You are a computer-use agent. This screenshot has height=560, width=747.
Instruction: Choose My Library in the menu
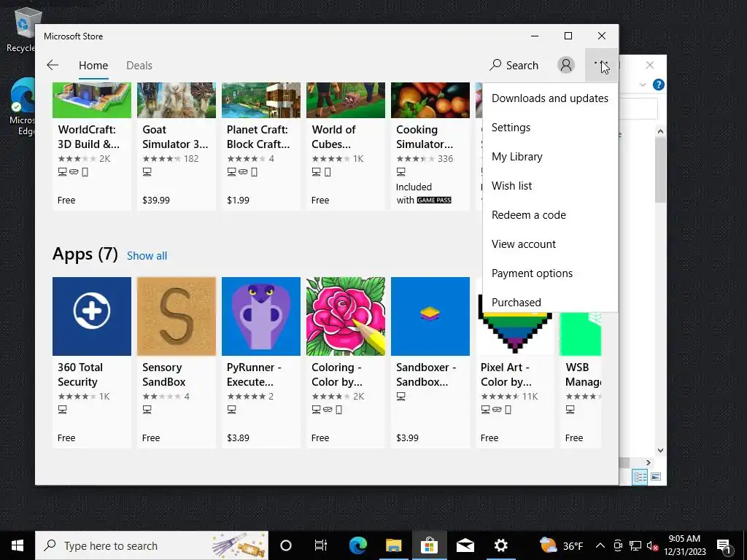click(550, 157)
